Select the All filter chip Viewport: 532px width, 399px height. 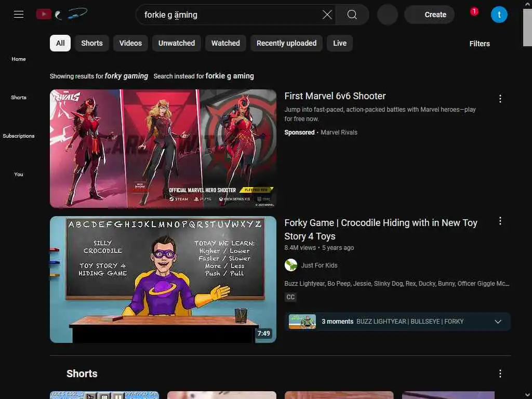[60, 43]
